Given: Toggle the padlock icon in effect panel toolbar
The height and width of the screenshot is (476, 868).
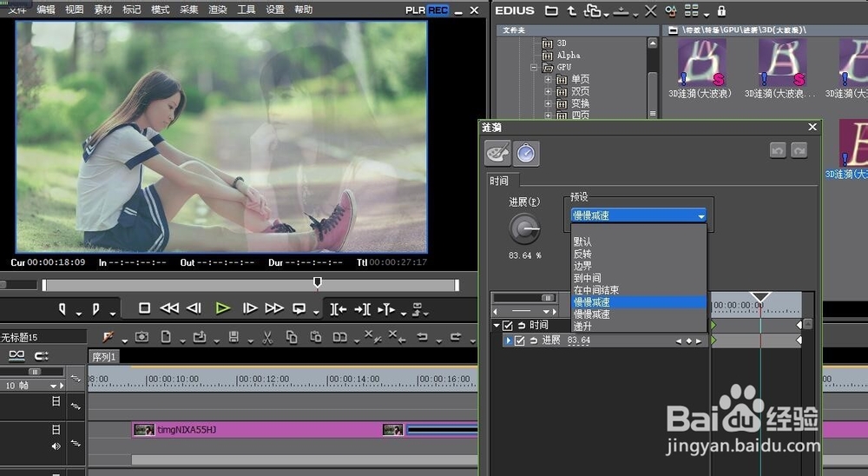Looking at the screenshot, I should (x=721, y=10).
